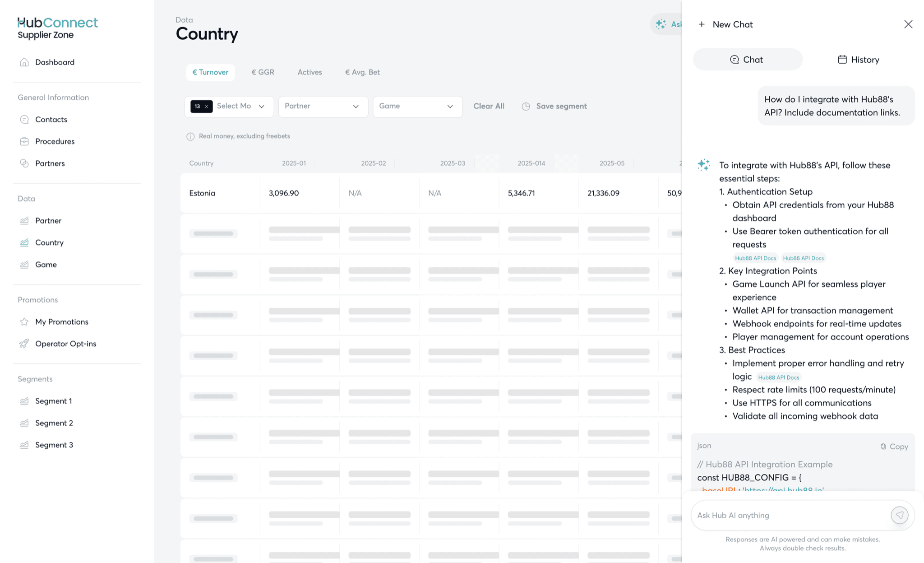Click the 5,346.71 turnover value

[521, 193]
